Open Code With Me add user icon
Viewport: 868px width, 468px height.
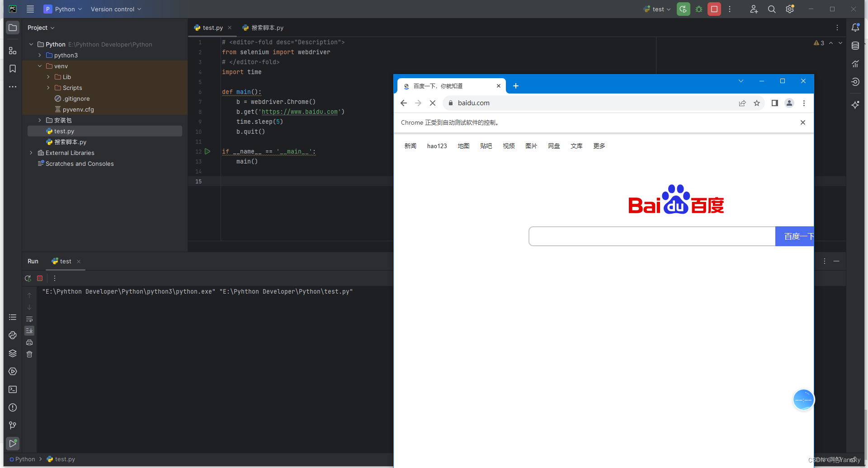(754, 9)
